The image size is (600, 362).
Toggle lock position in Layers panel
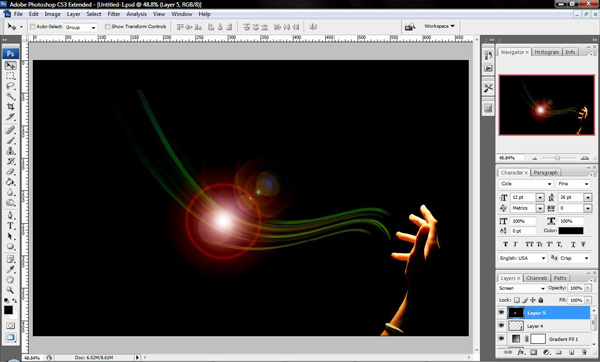pyautogui.click(x=533, y=300)
